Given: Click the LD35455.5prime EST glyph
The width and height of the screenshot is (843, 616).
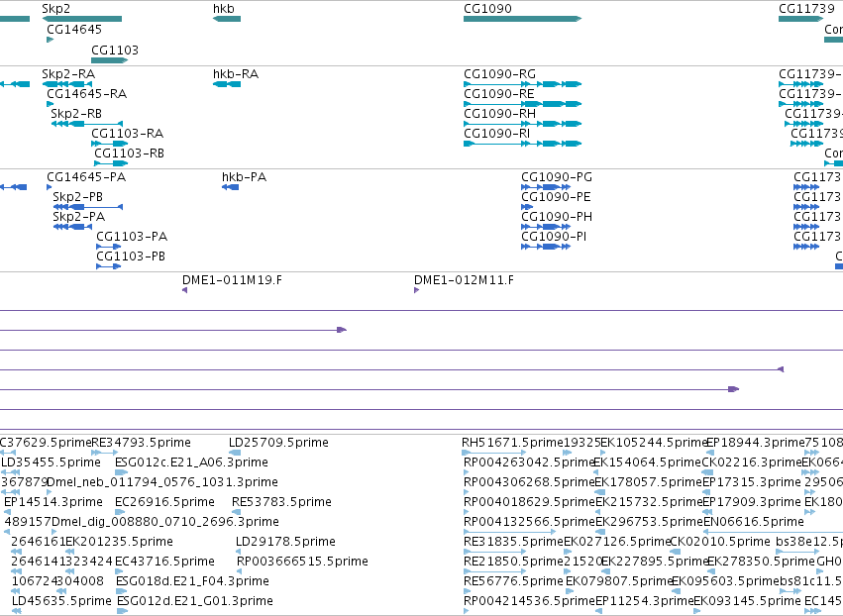Looking at the screenshot, I should (x=11, y=472).
